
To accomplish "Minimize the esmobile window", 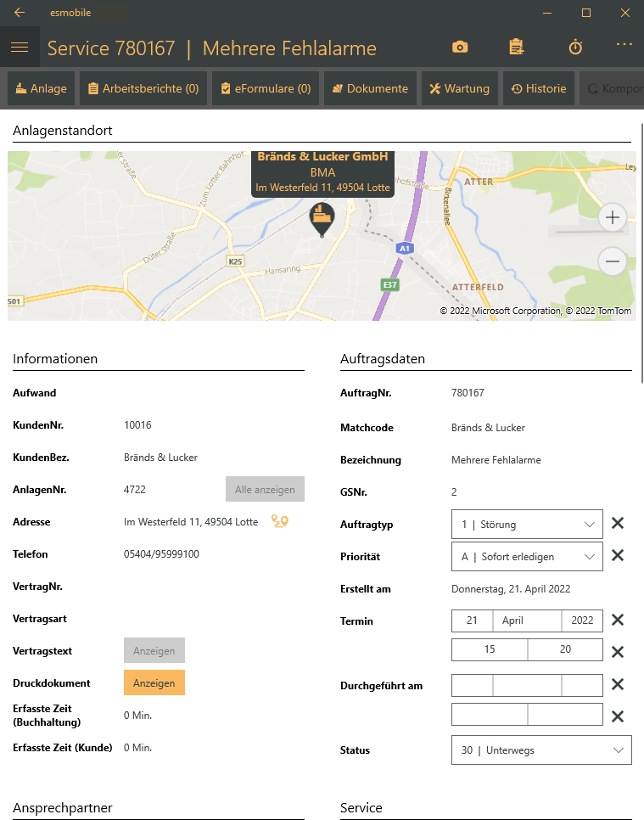I will click(547, 13).
